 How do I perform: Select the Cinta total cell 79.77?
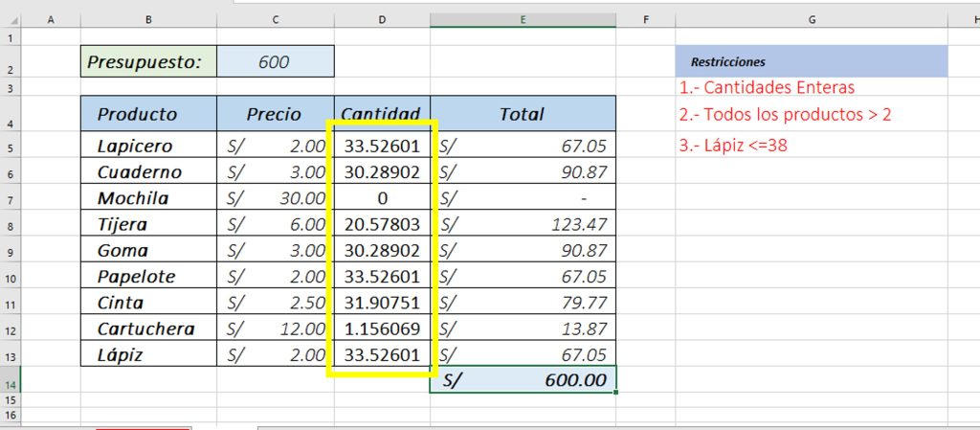click(x=523, y=302)
